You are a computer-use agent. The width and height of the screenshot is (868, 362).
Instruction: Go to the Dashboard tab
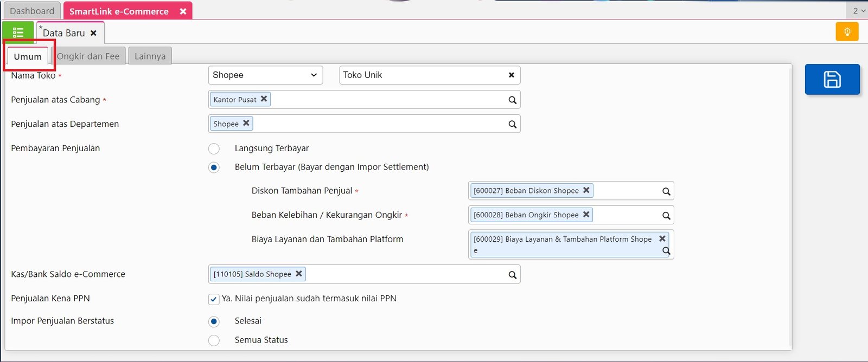point(32,11)
